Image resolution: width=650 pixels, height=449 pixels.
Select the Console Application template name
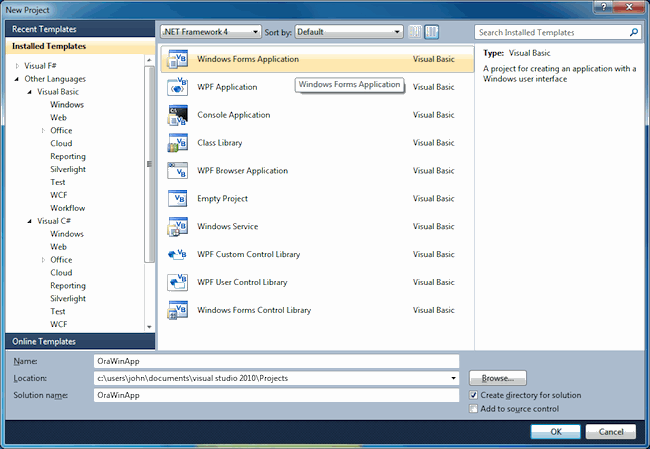pyautogui.click(x=234, y=115)
